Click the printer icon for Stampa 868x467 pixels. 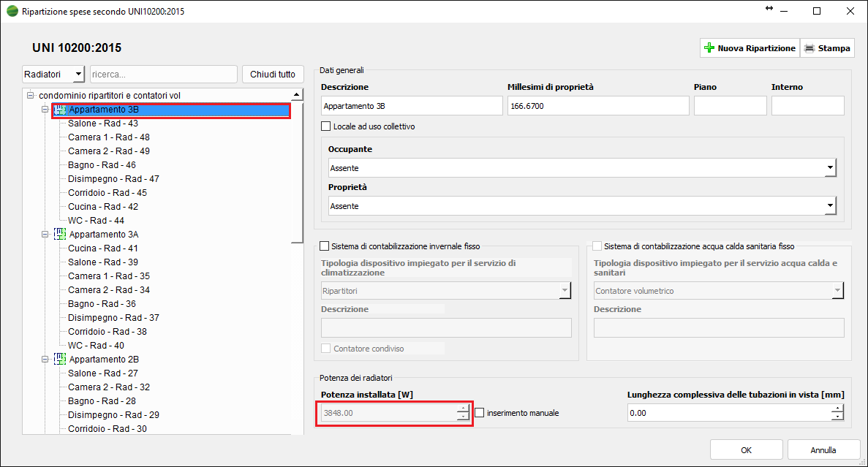(809, 48)
